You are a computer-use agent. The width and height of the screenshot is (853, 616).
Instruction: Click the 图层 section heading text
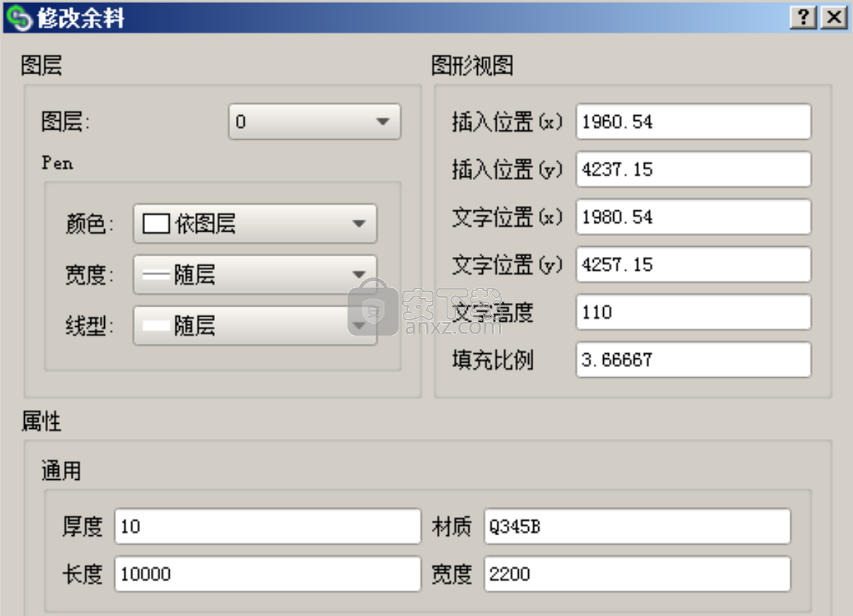point(42,66)
